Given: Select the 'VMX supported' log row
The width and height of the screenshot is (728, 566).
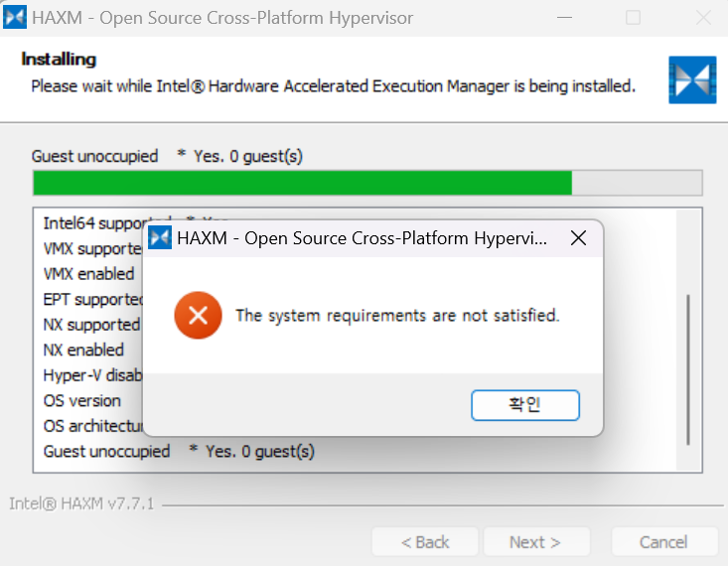Looking at the screenshot, I should tap(92, 248).
